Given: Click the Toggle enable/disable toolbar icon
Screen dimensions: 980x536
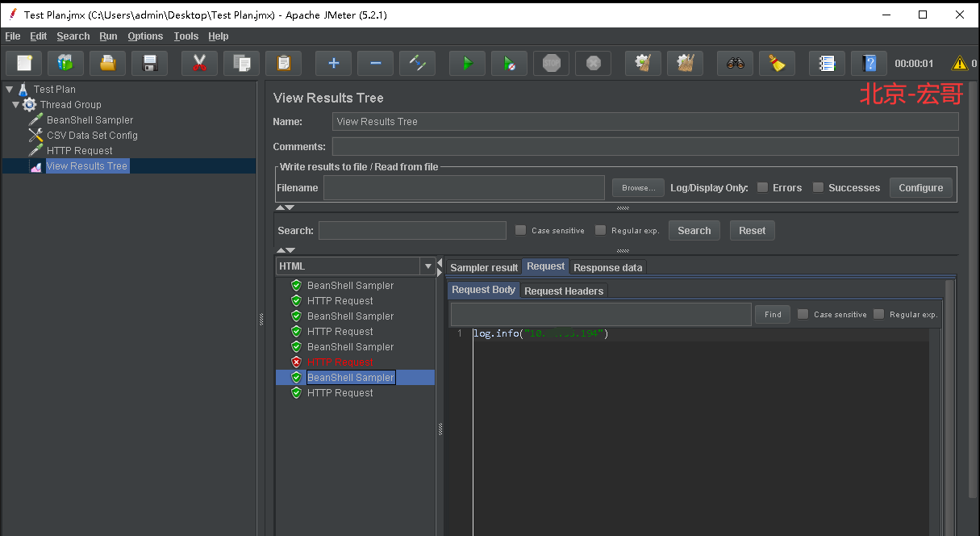Looking at the screenshot, I should (418, 63).
